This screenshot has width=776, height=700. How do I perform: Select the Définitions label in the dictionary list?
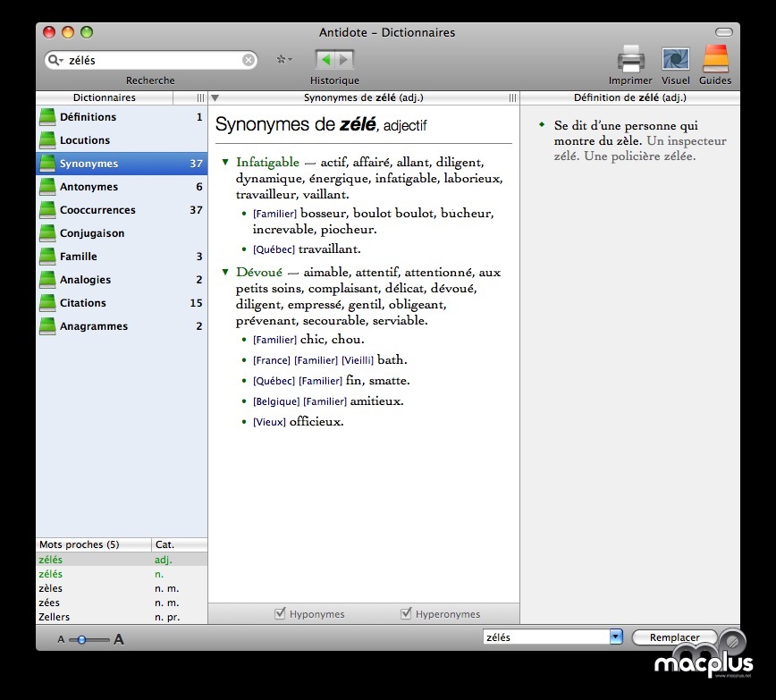89,117
